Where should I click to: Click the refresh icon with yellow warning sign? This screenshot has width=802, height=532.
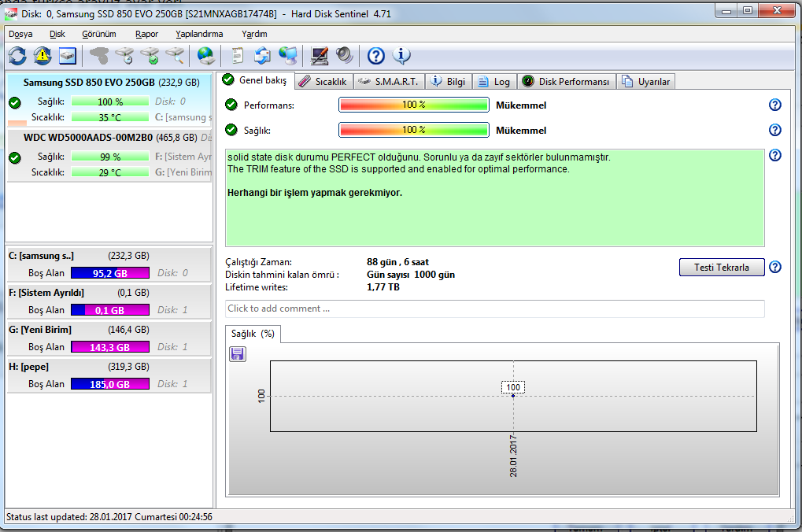coord(43,56)
